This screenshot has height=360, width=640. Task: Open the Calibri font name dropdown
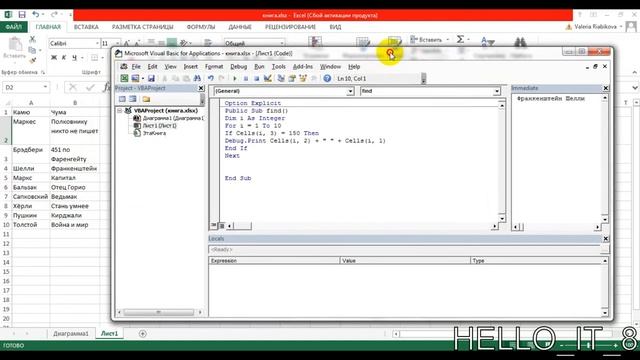(97, 43)
